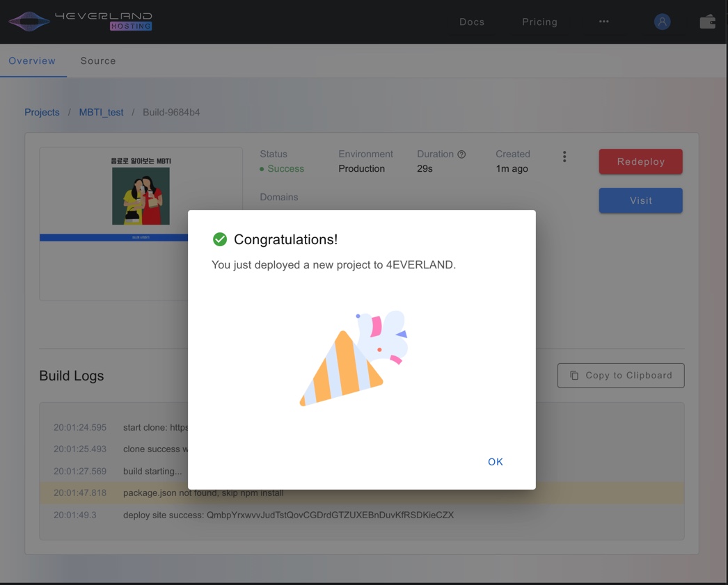728x585 pixels.
Task: Open the MBTI_test breadcrumb link
Action: pos(101,112)
